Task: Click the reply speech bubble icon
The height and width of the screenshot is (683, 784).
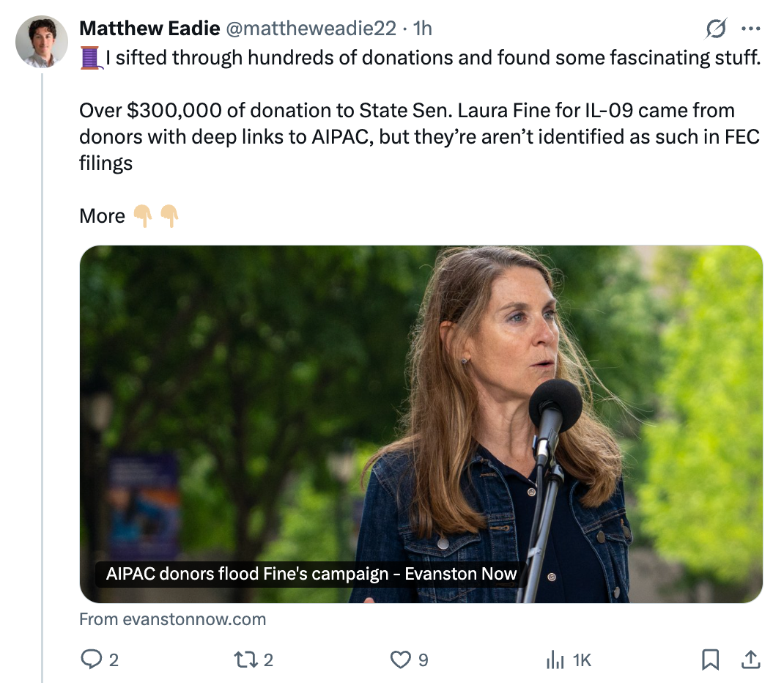Action: pos(91,660)
